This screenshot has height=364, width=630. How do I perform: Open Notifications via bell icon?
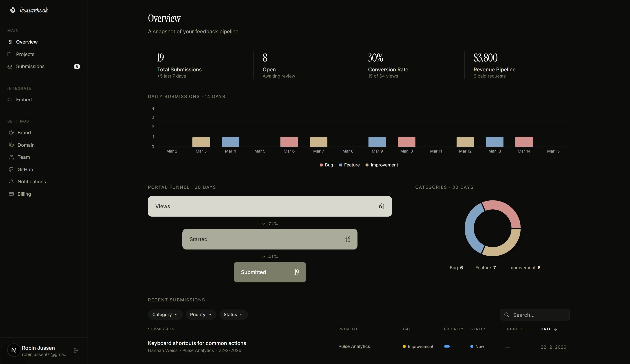tap(11, 182)
